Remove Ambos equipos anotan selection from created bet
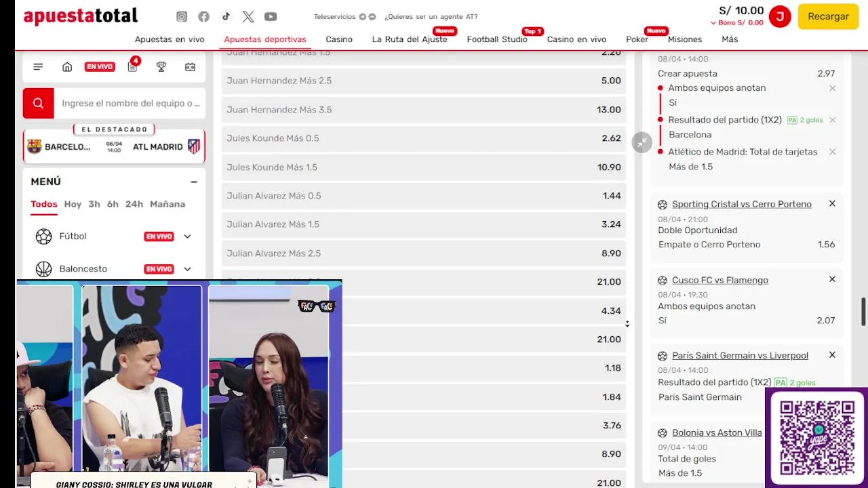Screen dimensions: 868x488 [832, 88]
